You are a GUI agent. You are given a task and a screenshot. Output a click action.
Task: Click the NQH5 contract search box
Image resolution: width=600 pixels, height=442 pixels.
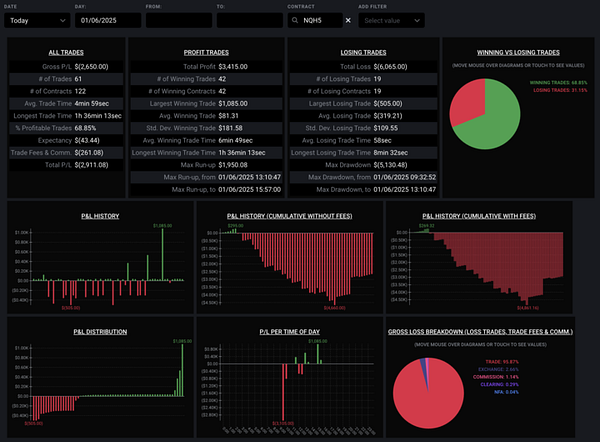click(315, 20)
